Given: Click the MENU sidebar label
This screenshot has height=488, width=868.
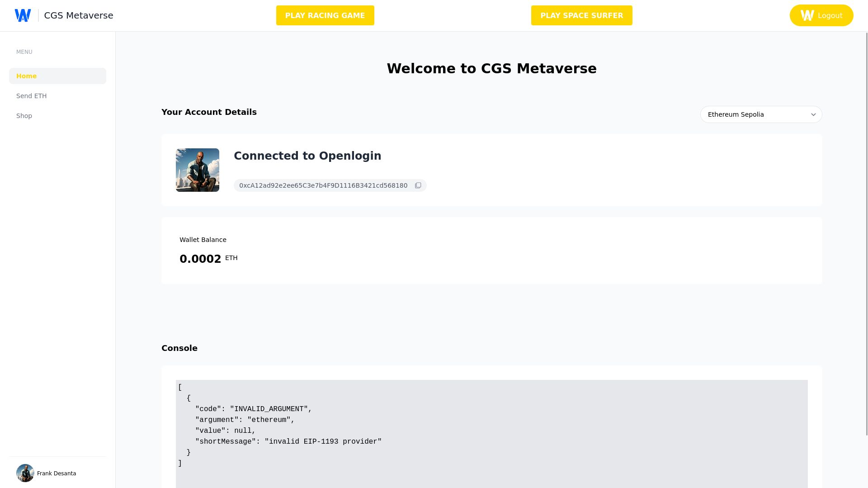Looking at the screenshot, I should tap(24, 52).
